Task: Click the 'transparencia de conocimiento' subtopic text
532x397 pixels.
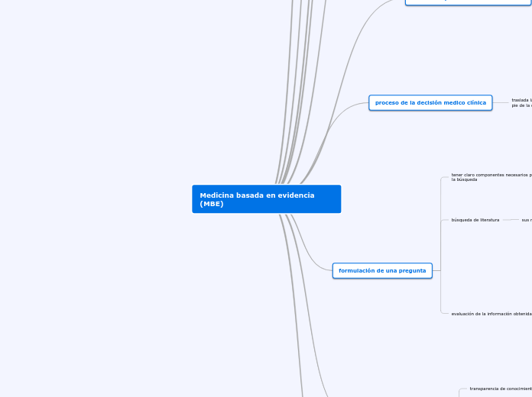Action: click(501, 389)
